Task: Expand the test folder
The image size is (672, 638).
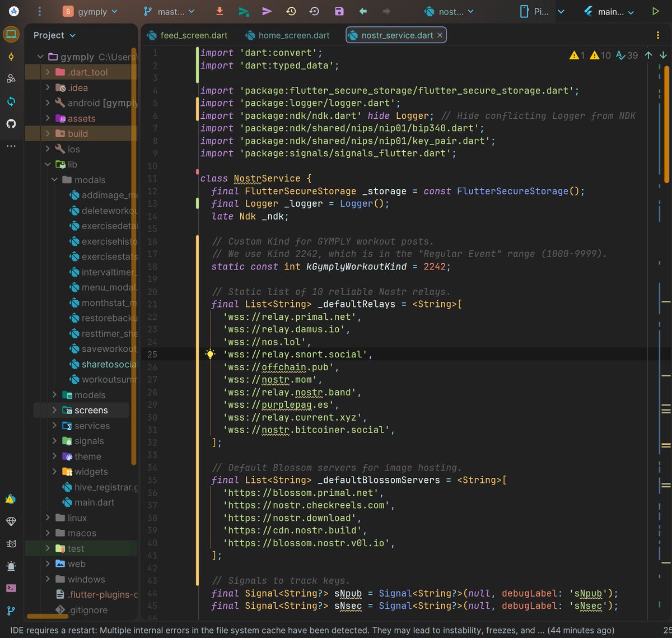Action: pyautogui.click(x=48, y=548)
